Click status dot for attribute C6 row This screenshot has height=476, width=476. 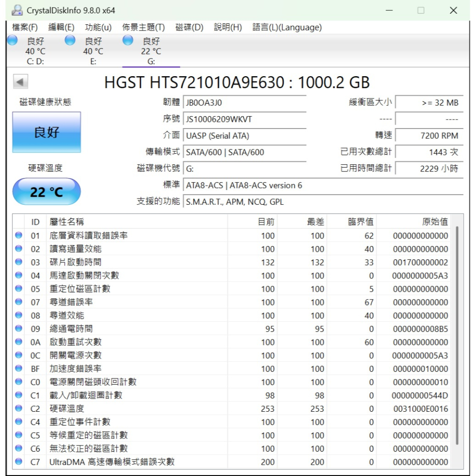click(19, 448)
